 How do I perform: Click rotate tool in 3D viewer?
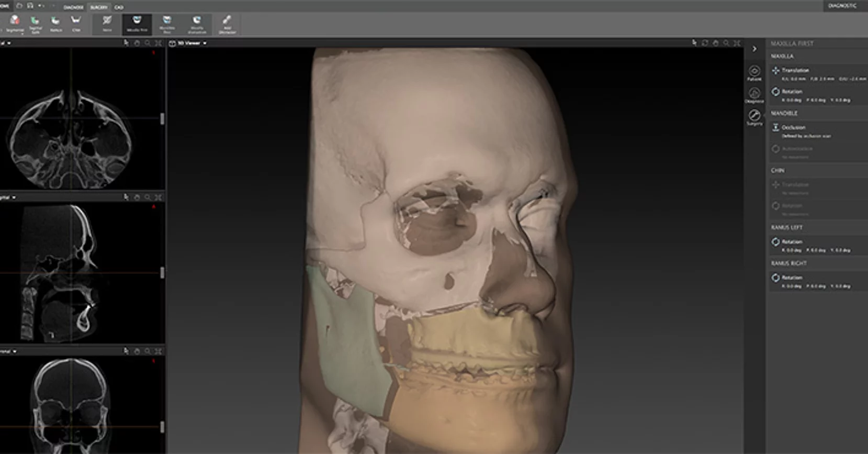tap(705, 43)
